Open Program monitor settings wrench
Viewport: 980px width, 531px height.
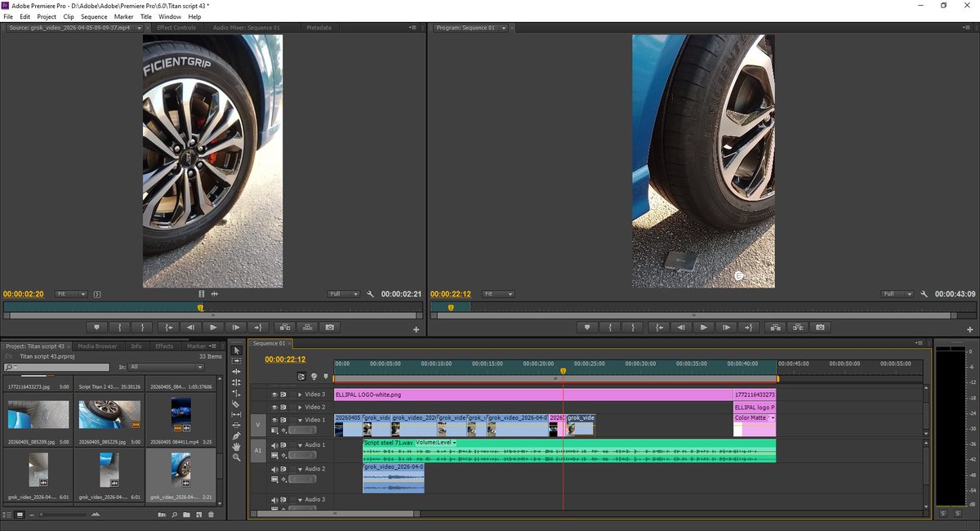[x=924, y=293]
